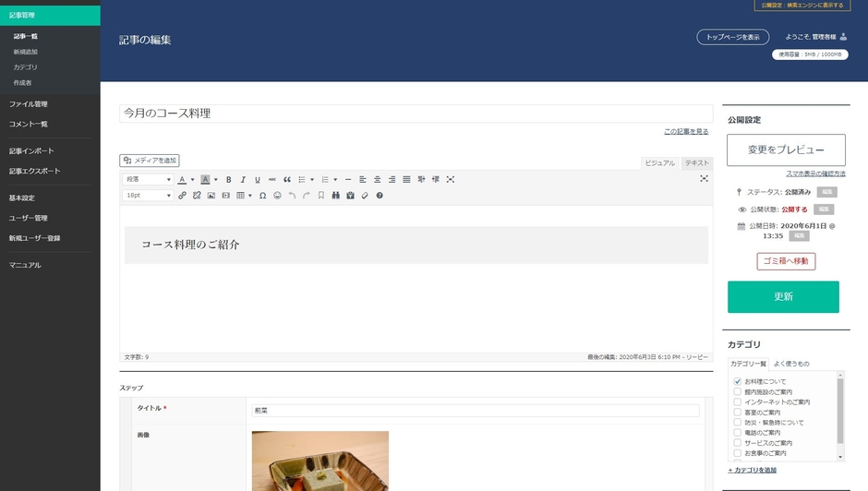Viewport: 868px width, 491px height.
Task: Toggle underline formatting
Action: [258, 179]
